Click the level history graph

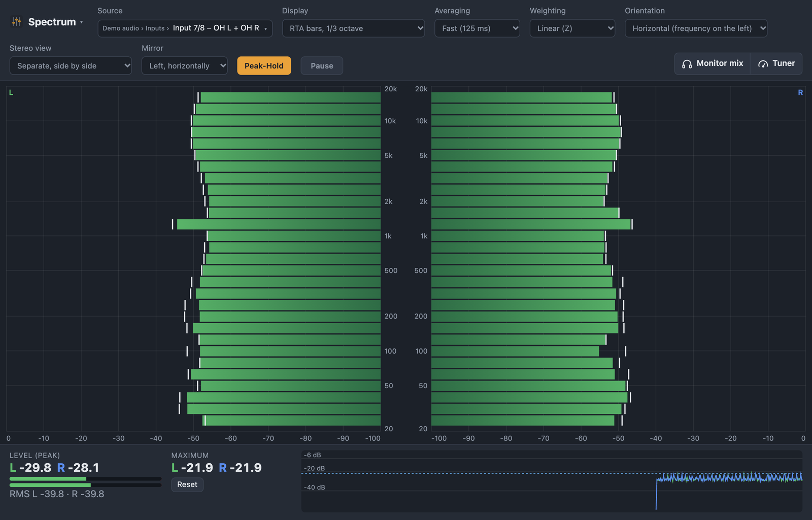click(x=552, y=481)
